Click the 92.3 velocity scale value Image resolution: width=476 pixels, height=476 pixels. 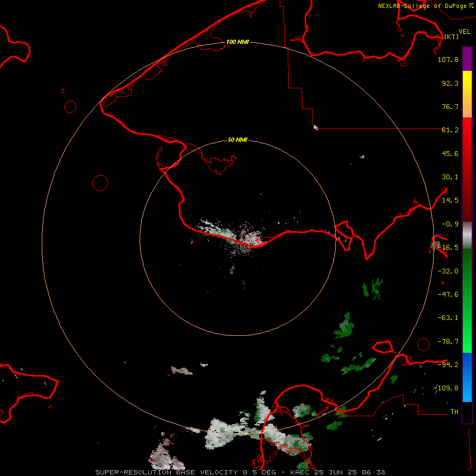(x=450, y=83)
